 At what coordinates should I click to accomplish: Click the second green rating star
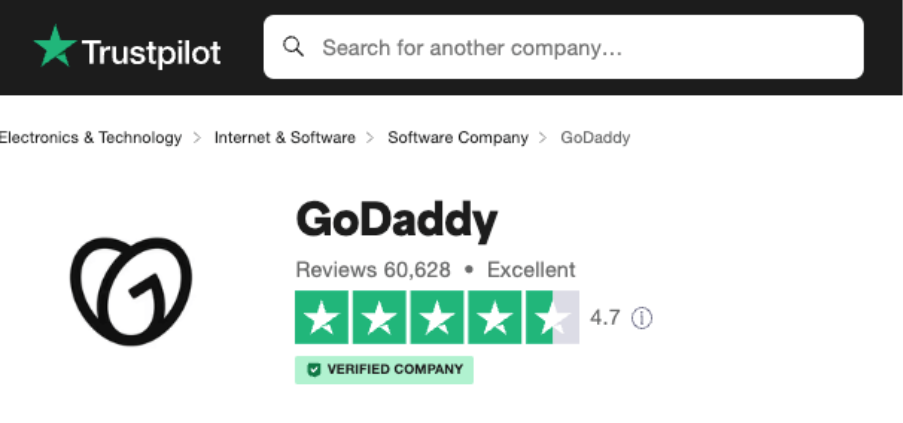point(379,318)
